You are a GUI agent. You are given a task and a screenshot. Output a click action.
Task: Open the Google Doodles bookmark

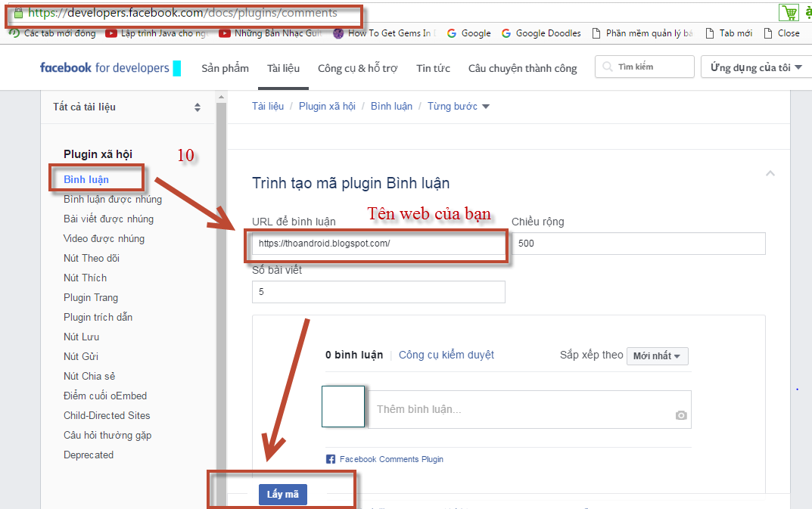541,33
